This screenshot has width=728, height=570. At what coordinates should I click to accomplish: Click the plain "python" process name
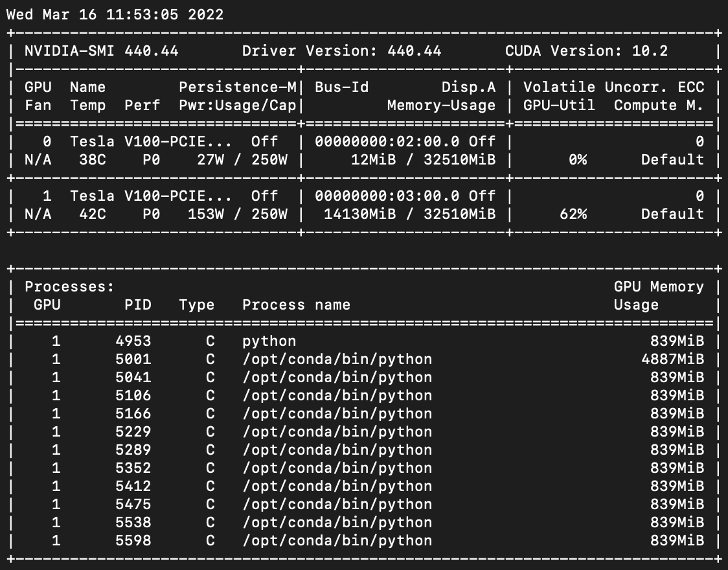269,341
